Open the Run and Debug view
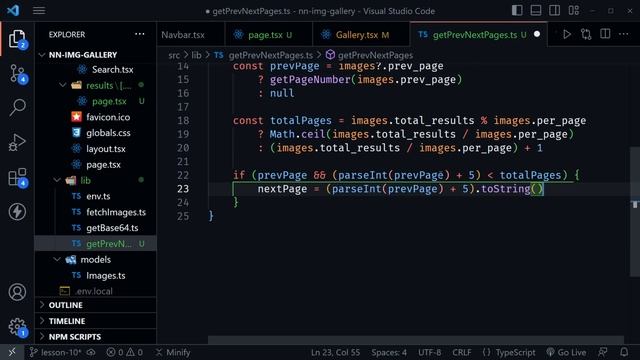Image resolution: width=640 pixels, height=360 pixels. (17, 142)
